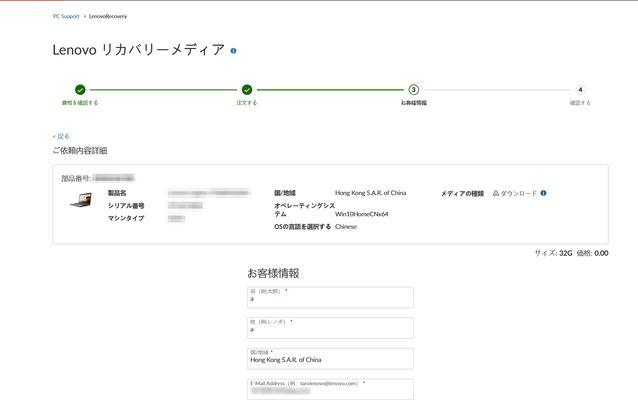
Task: Click the お客様情報 form heading
Action: (273, 273)
